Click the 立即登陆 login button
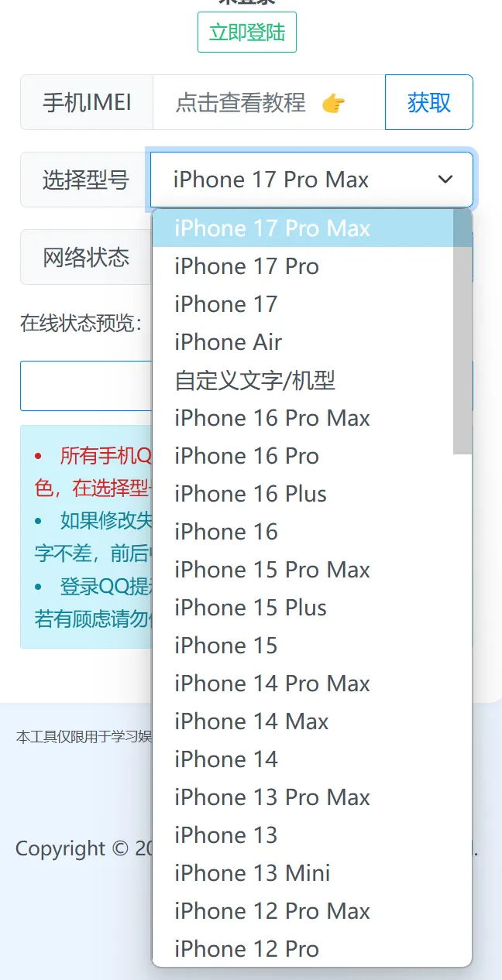Image resolution: width=502 pixels, height=980 pixels. click(x=247, y=32)
